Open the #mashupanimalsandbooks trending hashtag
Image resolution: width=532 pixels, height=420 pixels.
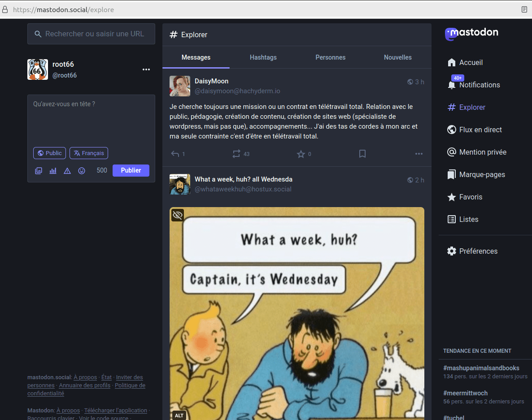pos(481,368)
